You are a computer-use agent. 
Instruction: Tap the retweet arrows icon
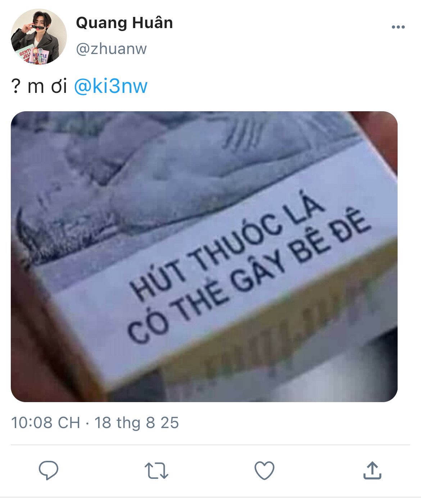pos(156,471)
